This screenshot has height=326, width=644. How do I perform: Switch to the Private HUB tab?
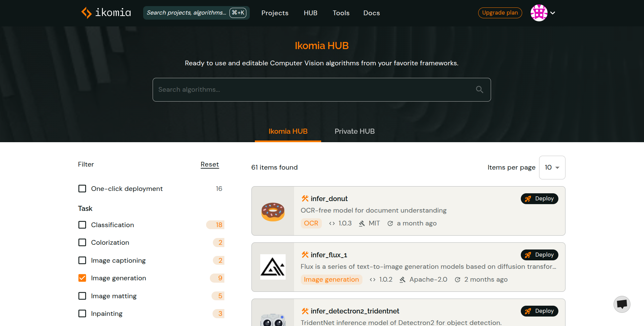click(x=355, y=131)
